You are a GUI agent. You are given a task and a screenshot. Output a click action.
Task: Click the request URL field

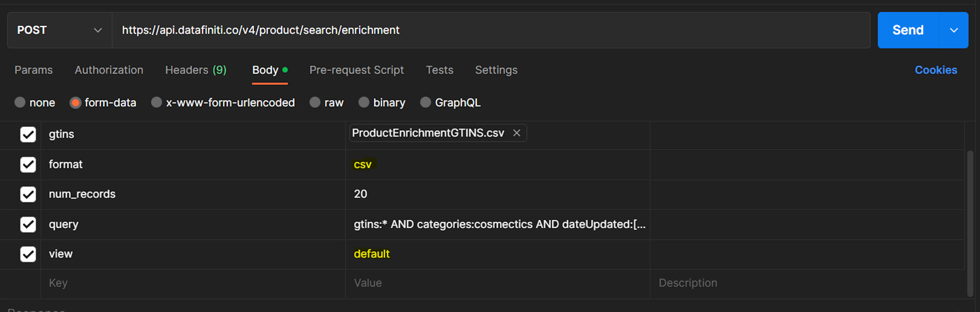(491, 30)
